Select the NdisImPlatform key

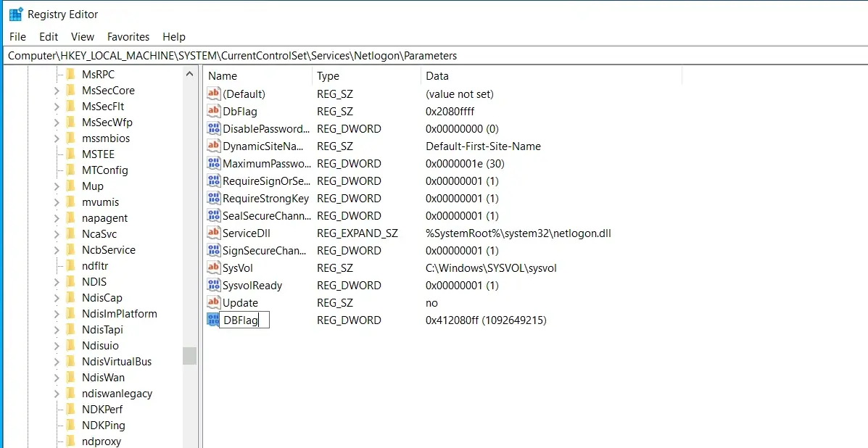pyautogui.click(x=119, y=314)
